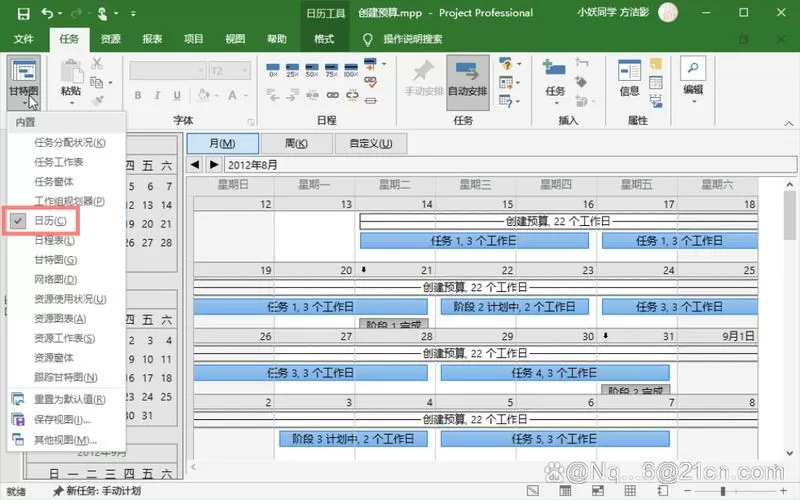The height and width of the screenshot is (500, 800).
Task: Switch to Custom (自定义) calendar mode
Action: [x=371, y=143]
